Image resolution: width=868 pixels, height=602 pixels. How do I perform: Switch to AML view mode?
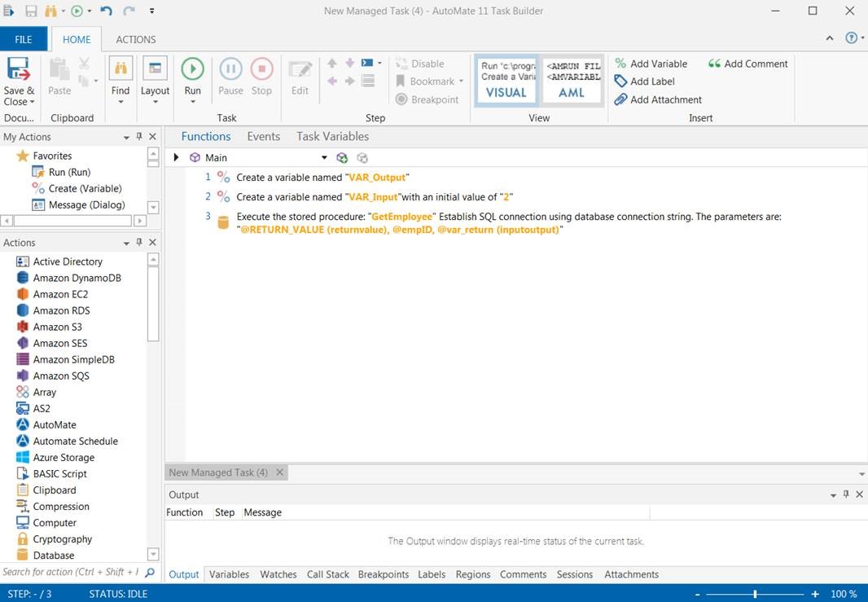pos(572,81)
